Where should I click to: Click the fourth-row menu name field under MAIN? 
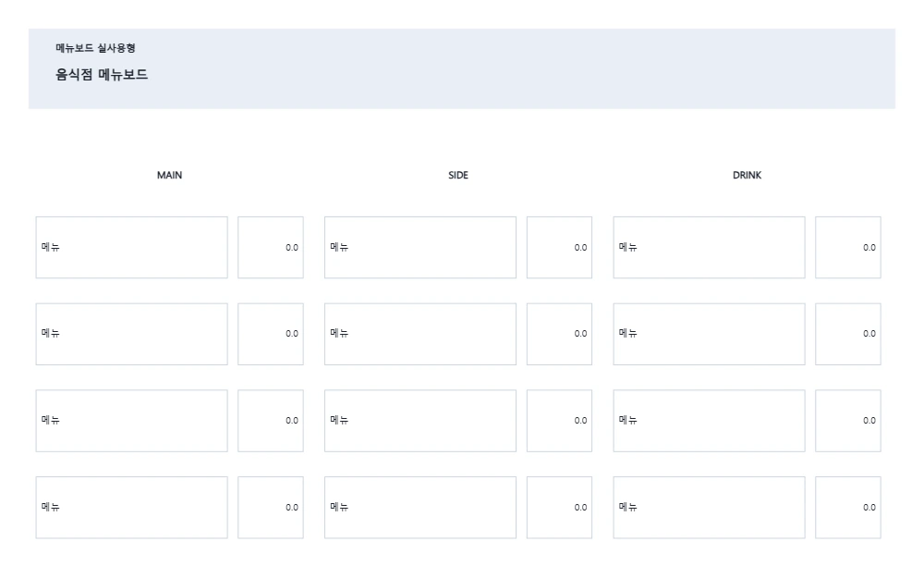click(131, 507)
